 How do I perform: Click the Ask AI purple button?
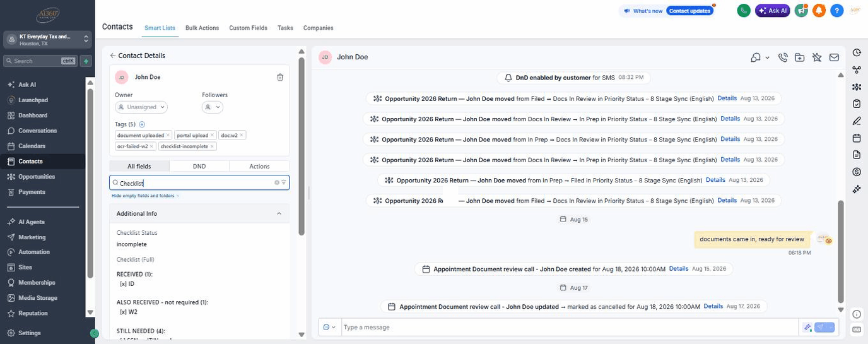coord(773,11)
